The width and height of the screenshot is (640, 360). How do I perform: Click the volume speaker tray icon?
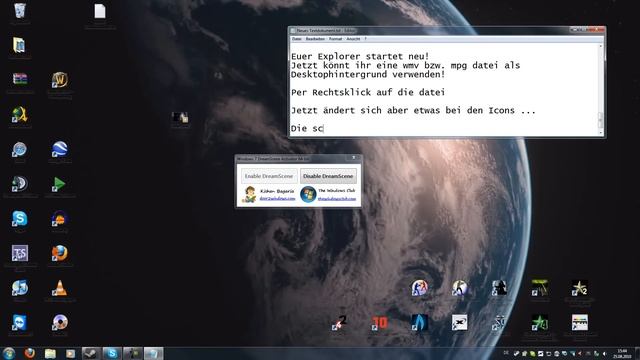(605, 353)
